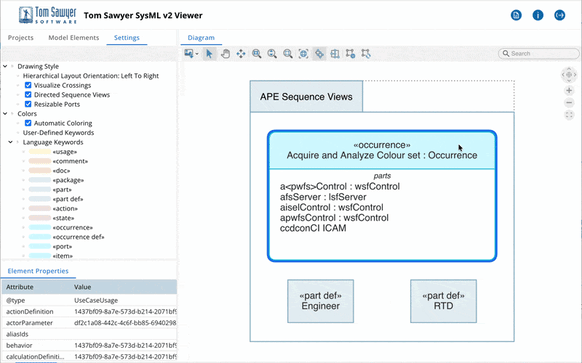The height and width of the screenshot is (363, 582).
Task: Click the circular pan navigation control
Action: (569, 75)
